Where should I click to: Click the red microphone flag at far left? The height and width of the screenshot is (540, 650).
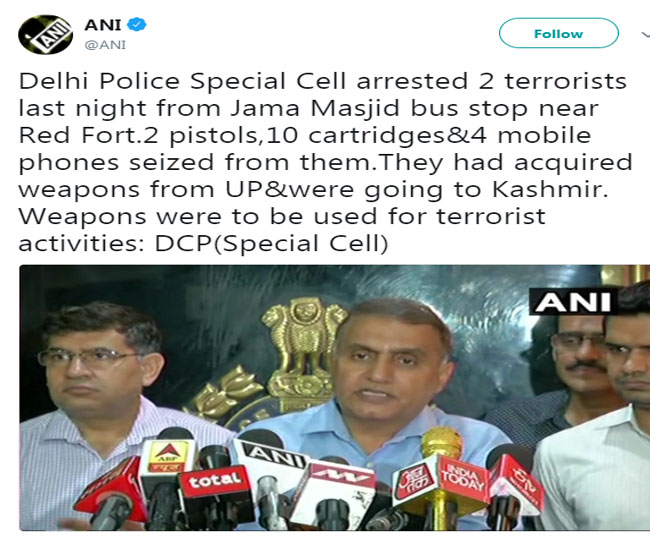coord(111,489)
